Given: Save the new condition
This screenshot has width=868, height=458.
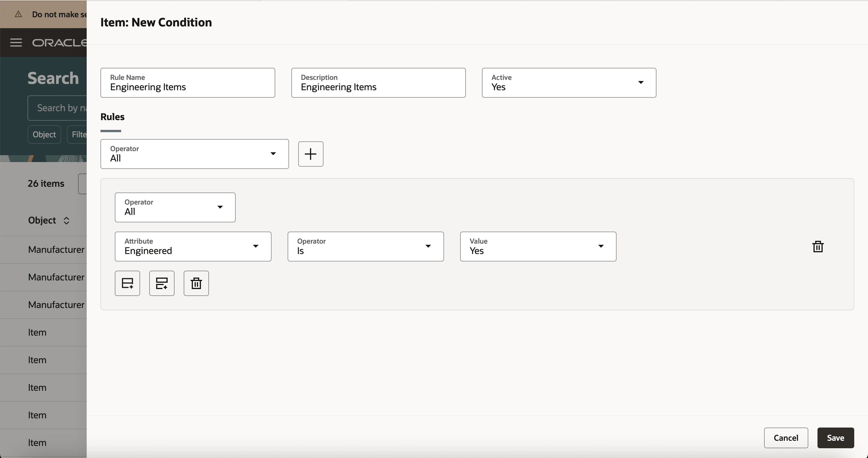Looking at the screenshot, I should point(835,437).
